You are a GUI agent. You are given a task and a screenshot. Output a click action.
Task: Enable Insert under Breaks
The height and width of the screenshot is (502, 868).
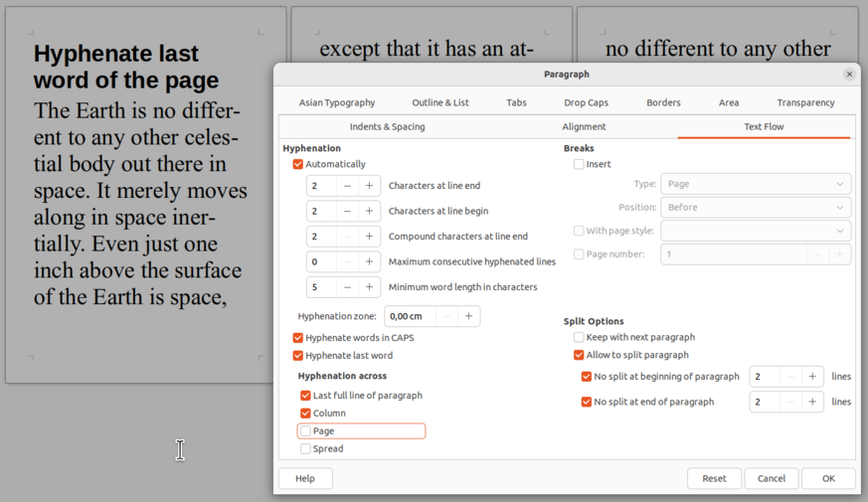coord(579,164)
